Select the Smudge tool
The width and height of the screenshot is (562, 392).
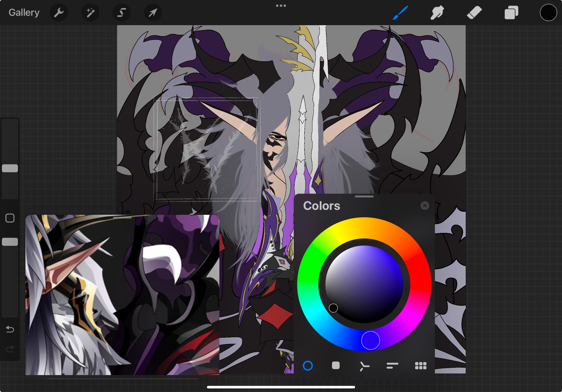point(437,13)
